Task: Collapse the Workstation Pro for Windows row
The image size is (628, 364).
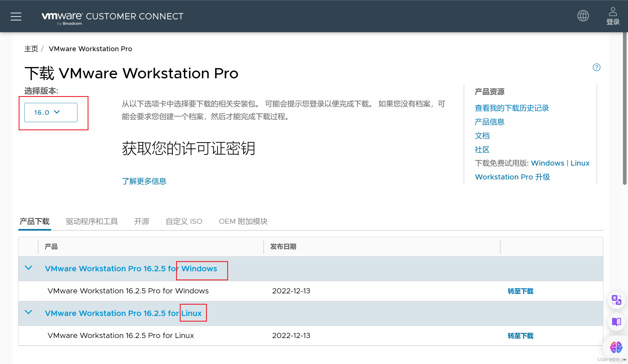Action: click(x=29, y=268)
